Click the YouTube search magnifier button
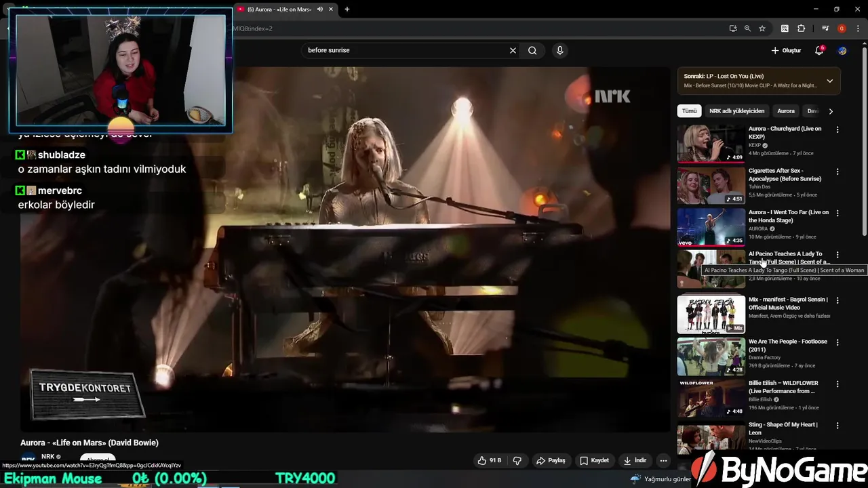 (x=532, y=50)
